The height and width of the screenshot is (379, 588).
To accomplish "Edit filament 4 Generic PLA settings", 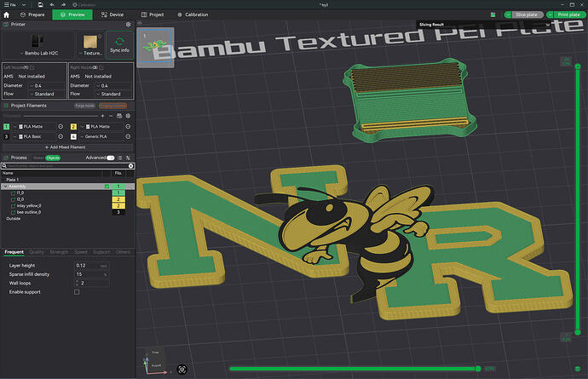I will (x=128, y=136).
